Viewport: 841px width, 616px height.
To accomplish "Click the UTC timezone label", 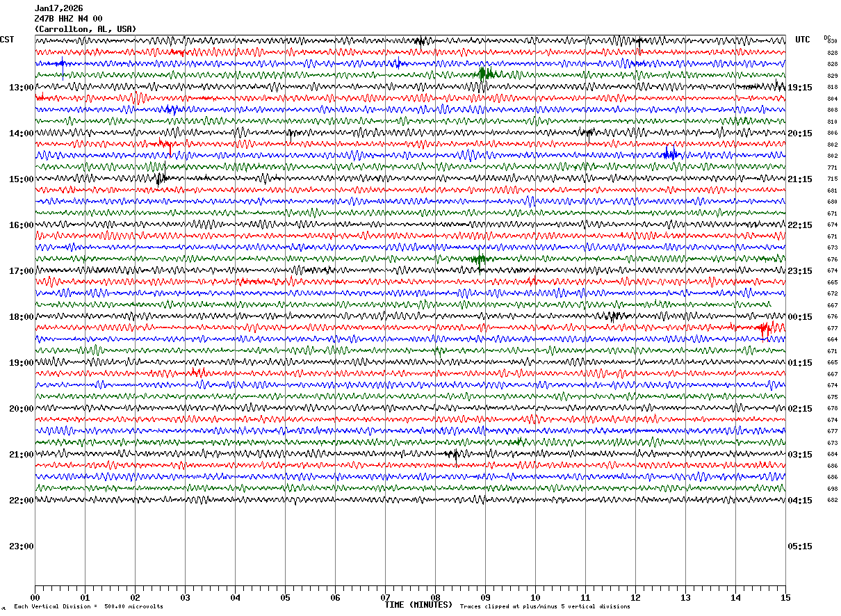I will [803, 40].
